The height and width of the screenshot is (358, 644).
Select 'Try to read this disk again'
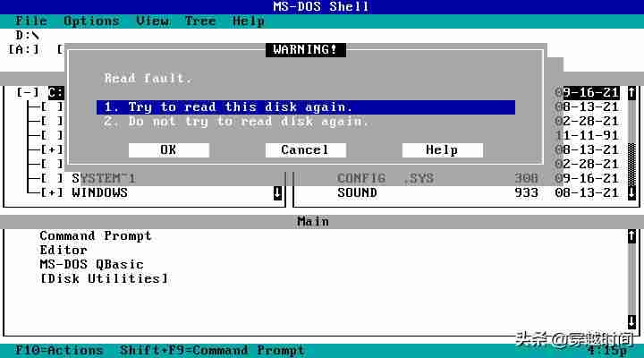point(306,107)
